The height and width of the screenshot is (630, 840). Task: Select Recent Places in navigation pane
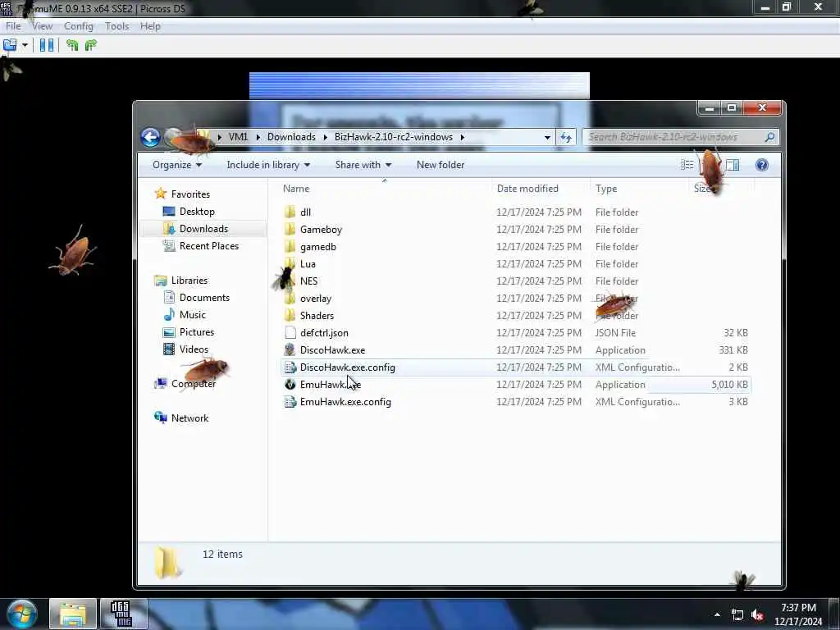click(202, 246)
